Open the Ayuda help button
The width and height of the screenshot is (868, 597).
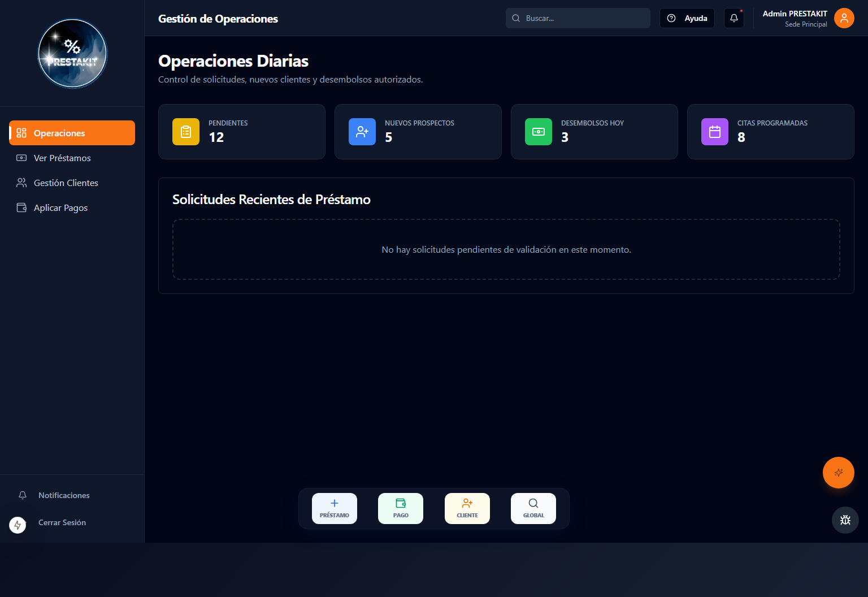pyautogui.click(x=687, y=18)
